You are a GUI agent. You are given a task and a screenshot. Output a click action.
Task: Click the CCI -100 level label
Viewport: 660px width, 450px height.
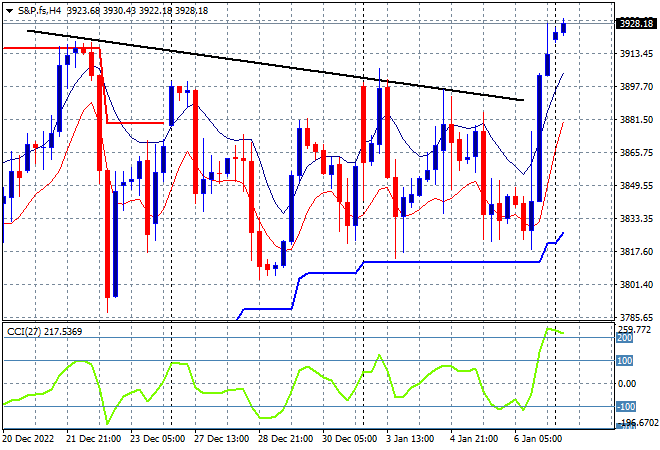(x=625, y=407)
